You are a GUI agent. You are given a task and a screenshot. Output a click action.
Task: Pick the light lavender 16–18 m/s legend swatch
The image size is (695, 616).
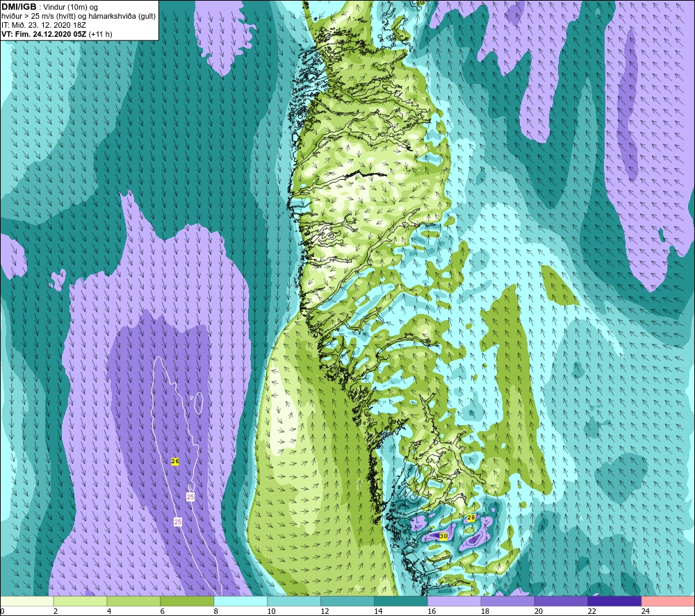[455, 601]
